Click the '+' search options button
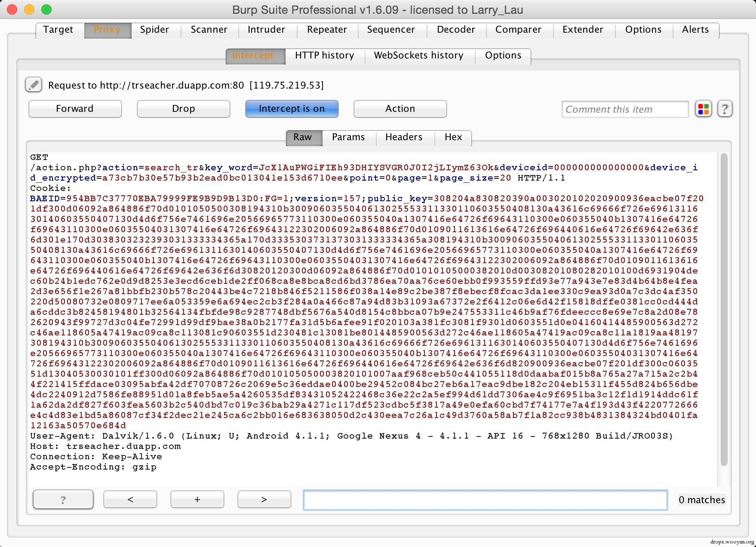Viewport: 756px width, 547px height. coord(197,499)
